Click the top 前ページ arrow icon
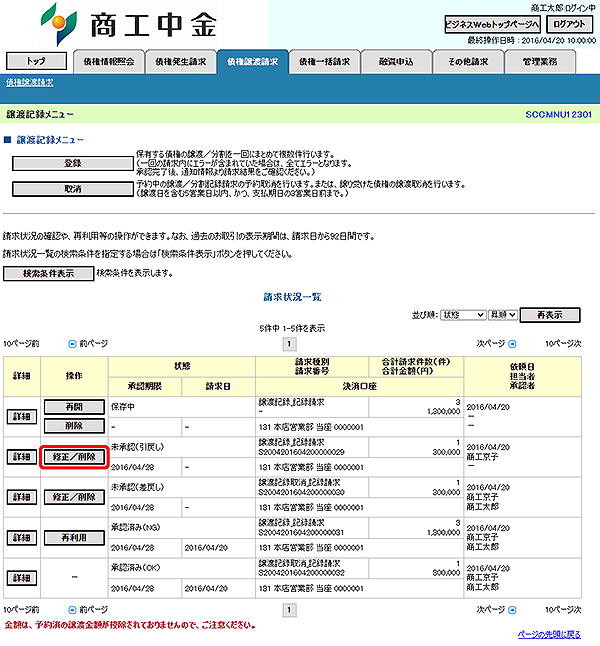This screenshot has width=600, height=646. click(x=72, y=344)
